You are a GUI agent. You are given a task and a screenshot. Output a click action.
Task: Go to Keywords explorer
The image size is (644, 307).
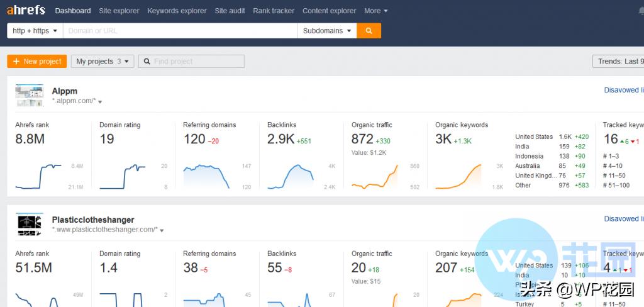click(x=177, y=11)
